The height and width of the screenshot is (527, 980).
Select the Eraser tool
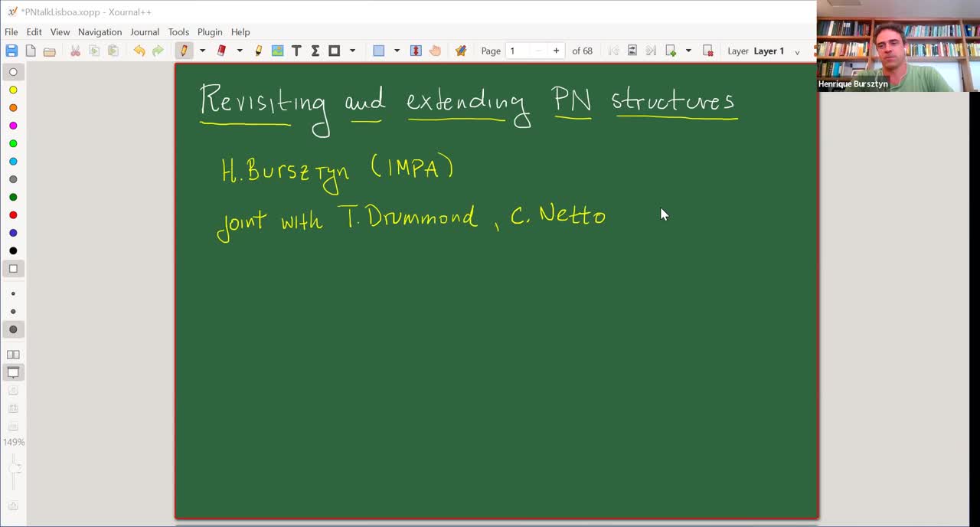(x=221, y=50)
